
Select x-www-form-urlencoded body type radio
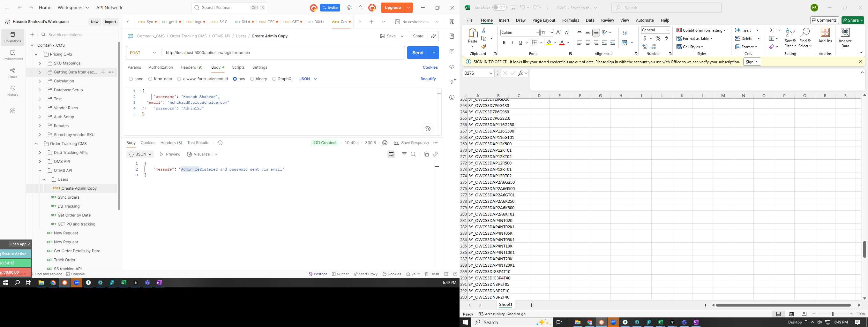(179, 79)
